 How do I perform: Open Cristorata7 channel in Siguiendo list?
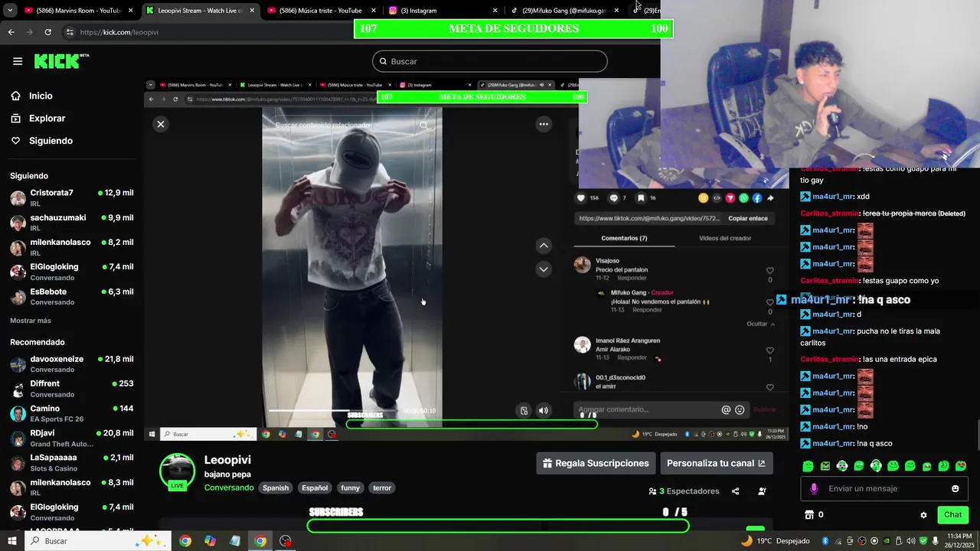[x=72, y=197]
